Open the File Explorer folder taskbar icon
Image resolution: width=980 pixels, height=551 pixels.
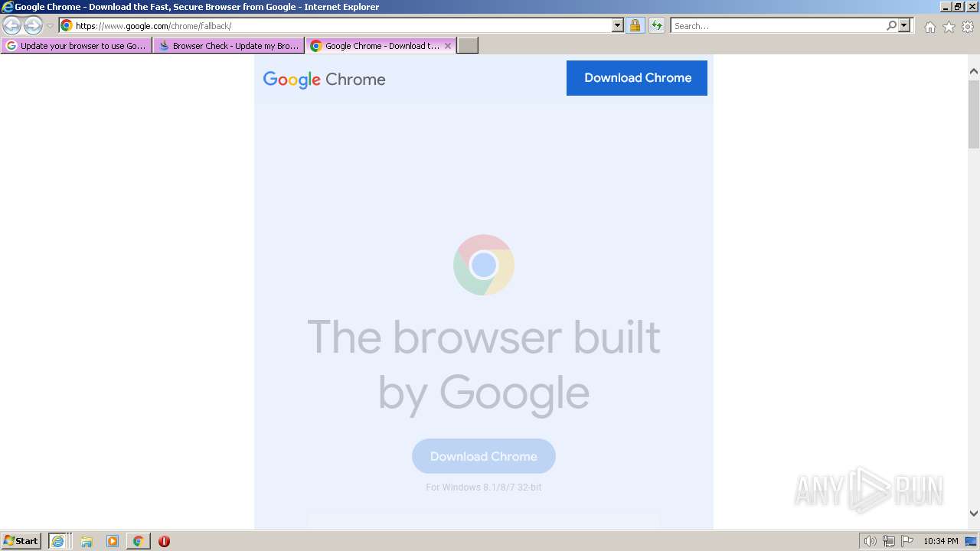[87, 541]
